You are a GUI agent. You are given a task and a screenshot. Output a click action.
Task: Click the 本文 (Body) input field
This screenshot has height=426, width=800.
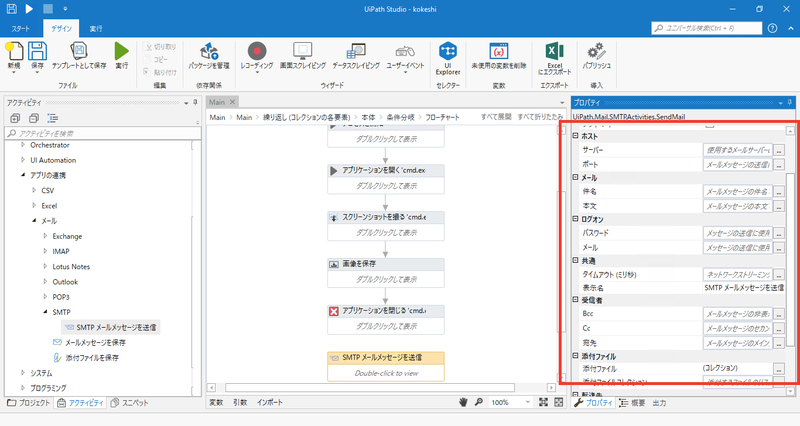pos(738,206)
